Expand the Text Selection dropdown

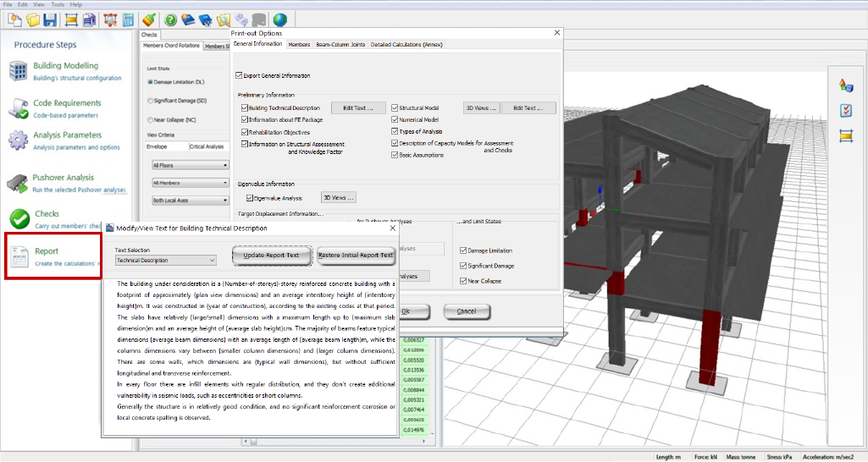point(165,261)
